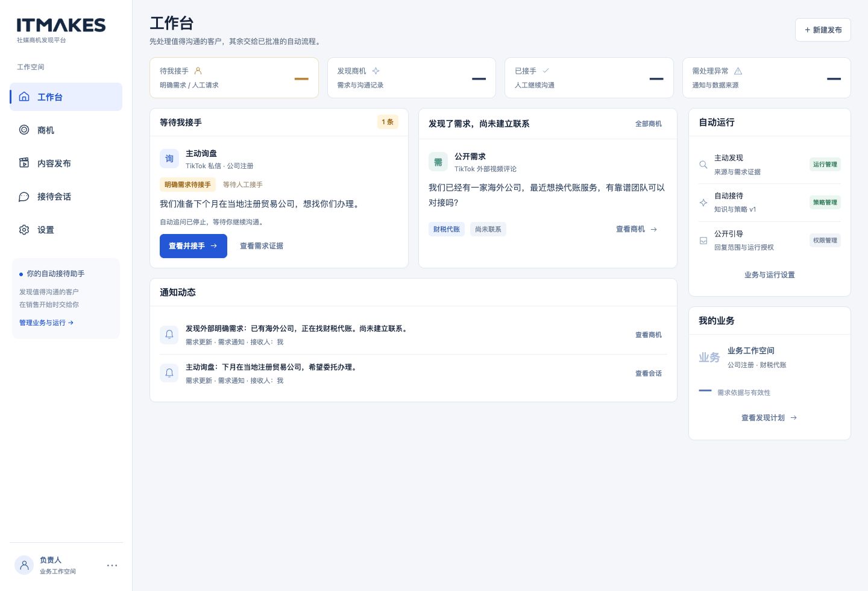Click the 商机 target icon in sidebar
Viewport: 868px width, 591px height.
24,130
